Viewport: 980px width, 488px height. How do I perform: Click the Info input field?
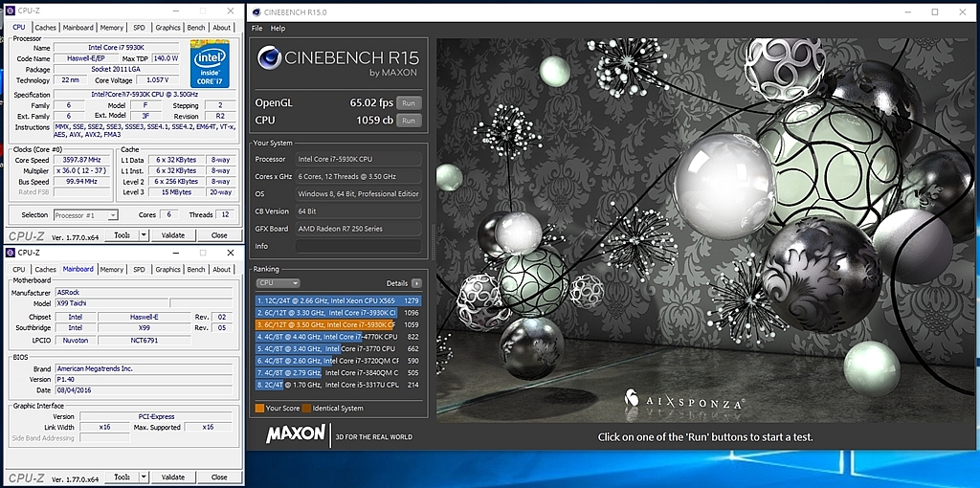point(358,246)
